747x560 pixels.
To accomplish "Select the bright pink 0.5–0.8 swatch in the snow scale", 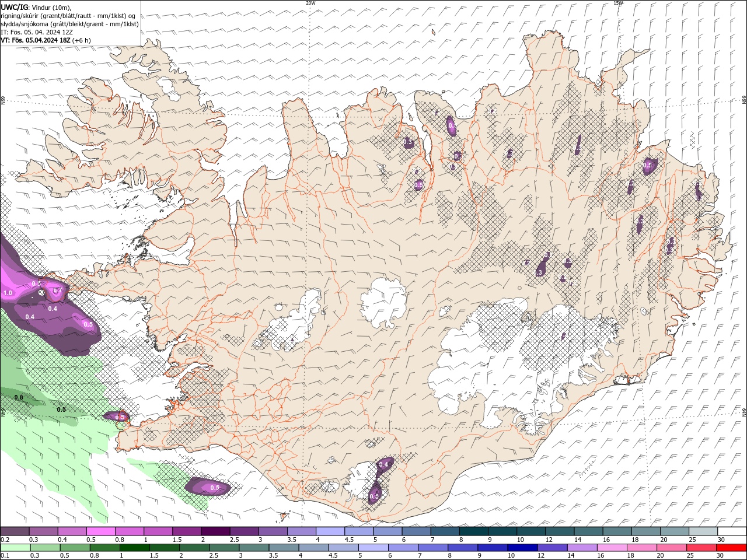I will 100,531.
